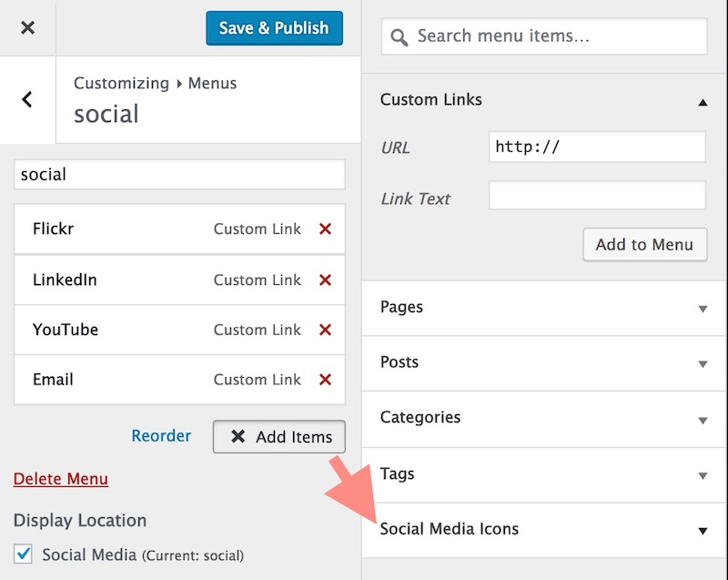Screen dimensions: 728x580
Task: Click the Delete Menu link
Action: (61, 479)
